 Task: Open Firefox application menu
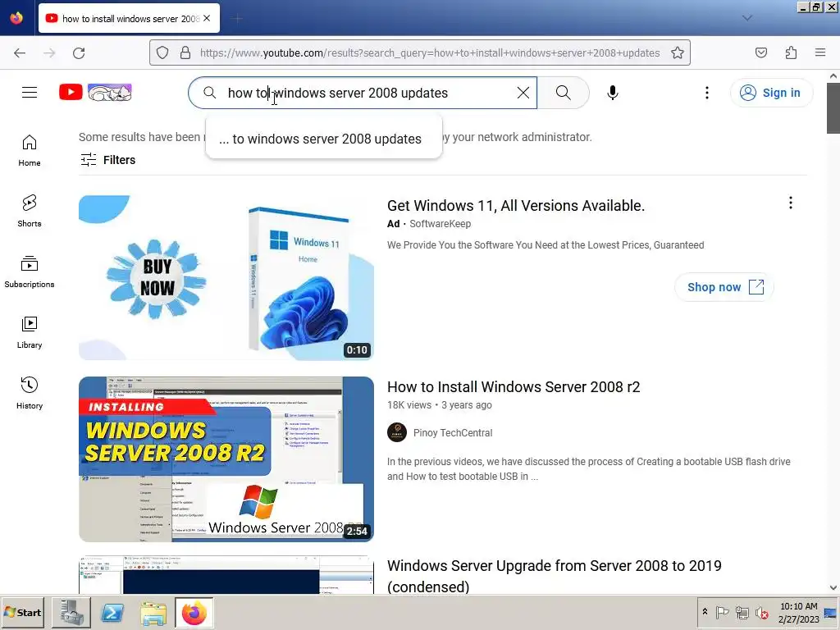coord(820,52)
